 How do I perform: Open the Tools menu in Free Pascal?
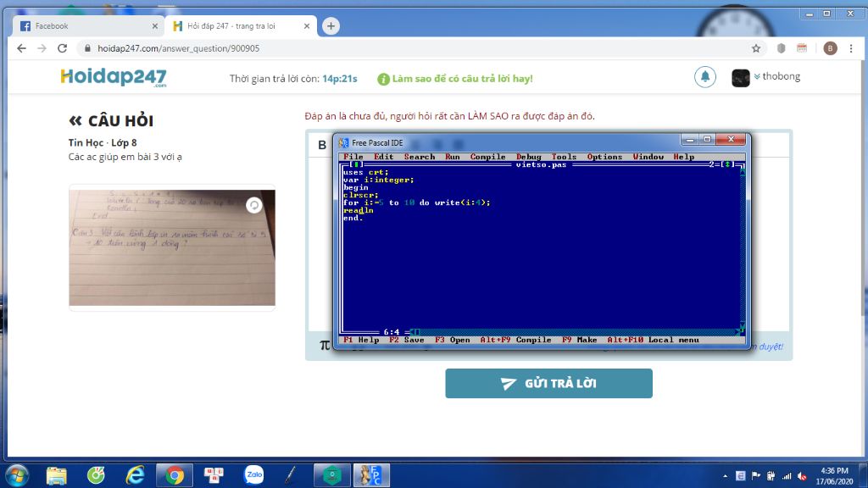(x=564, y=157)
